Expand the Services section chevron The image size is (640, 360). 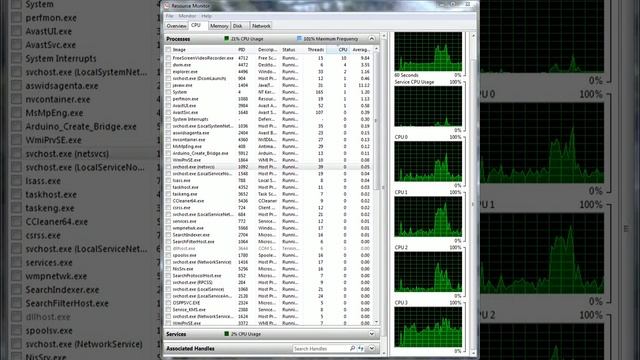click(x=371, y=334)
